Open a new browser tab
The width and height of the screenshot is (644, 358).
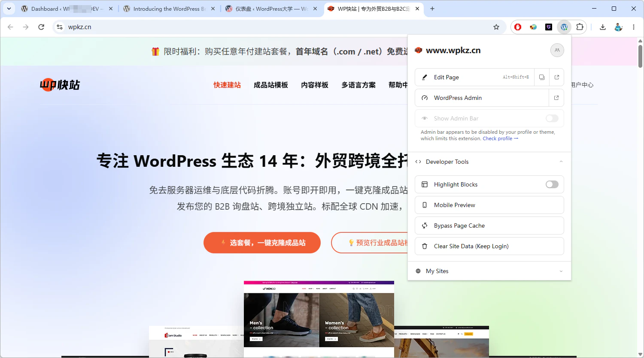point(432,9)
